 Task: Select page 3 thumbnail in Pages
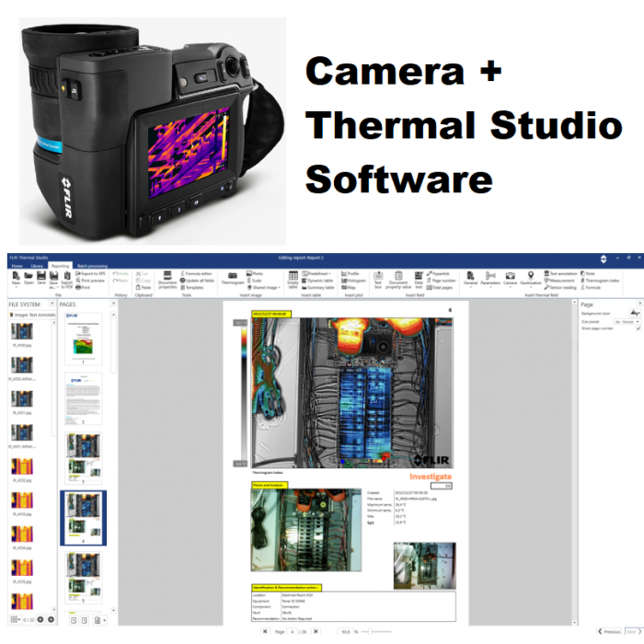[84, 458]
